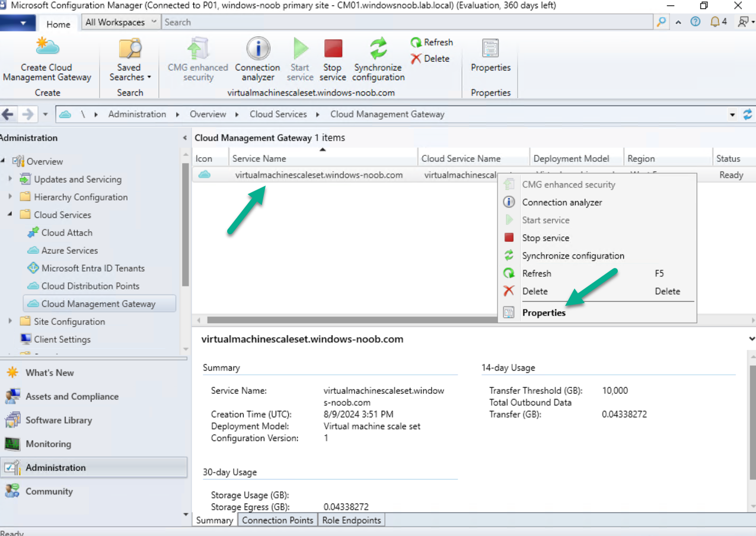
Task: Click Cloud Services in the breadcrumb path
Action: 278,114
